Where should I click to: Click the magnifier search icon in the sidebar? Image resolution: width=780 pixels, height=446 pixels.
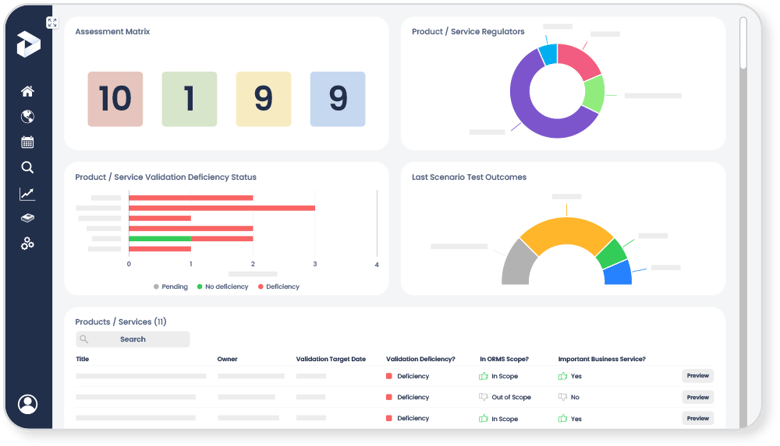click(x=27, y=168)
